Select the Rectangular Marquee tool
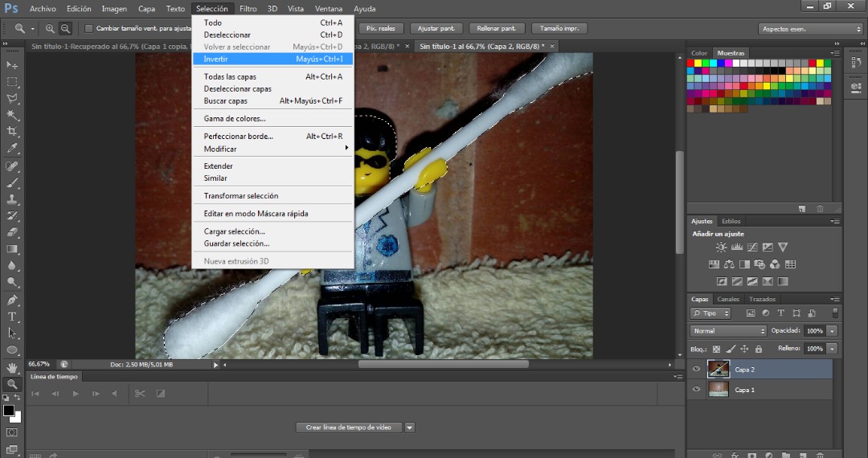This screenshot has width=868, height=458. point(11,82)
